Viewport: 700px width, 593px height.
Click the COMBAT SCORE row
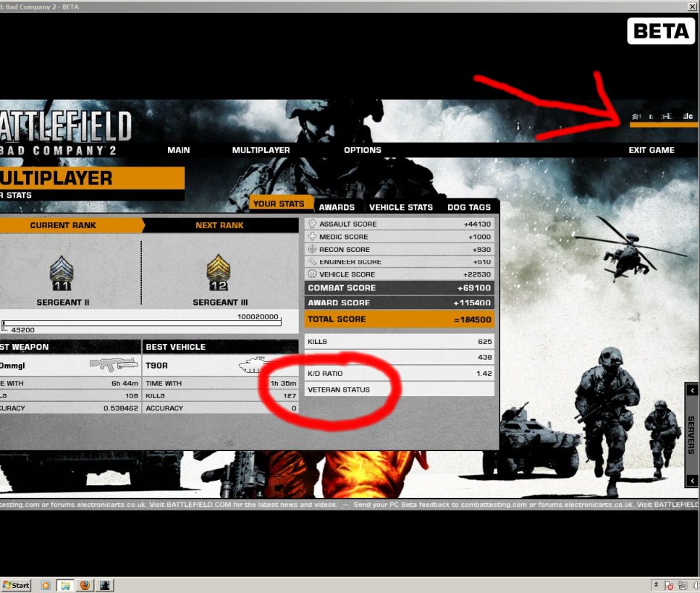(x=400, y=288)
